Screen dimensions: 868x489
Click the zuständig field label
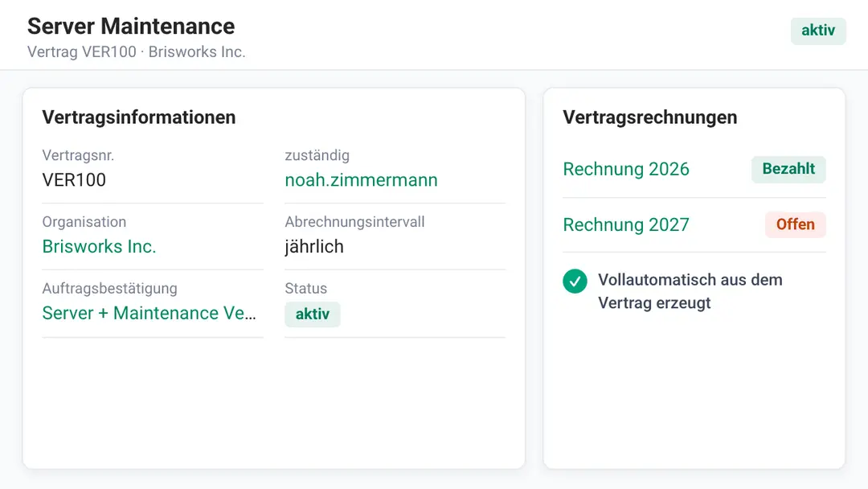pyautogui.click(x=317, y=155)
